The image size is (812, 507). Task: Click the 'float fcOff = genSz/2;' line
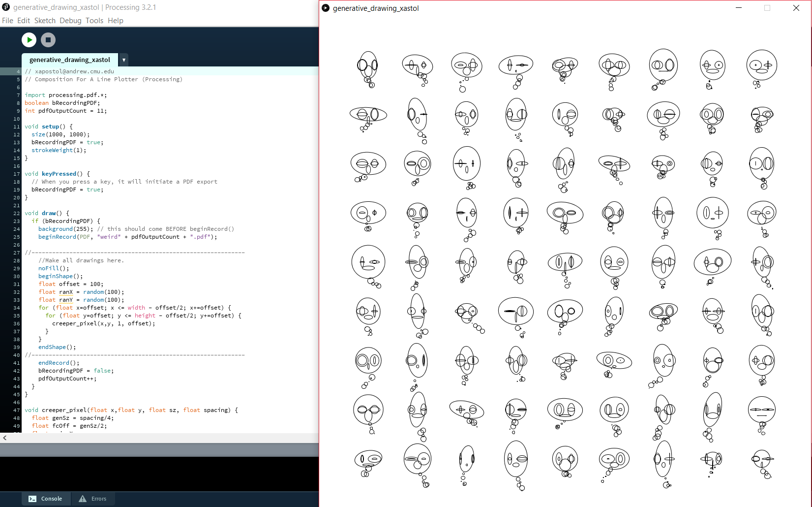tap(69, 426)
